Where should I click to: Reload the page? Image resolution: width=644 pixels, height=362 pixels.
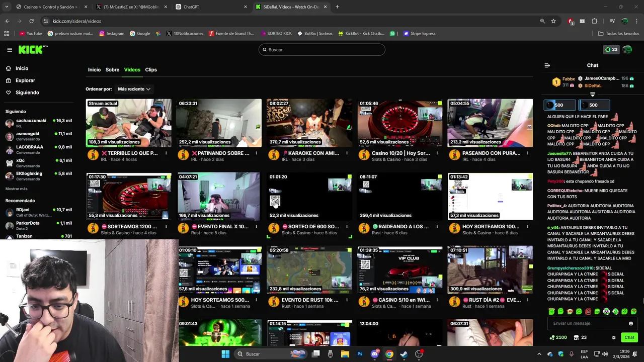[x=31, y=21]
